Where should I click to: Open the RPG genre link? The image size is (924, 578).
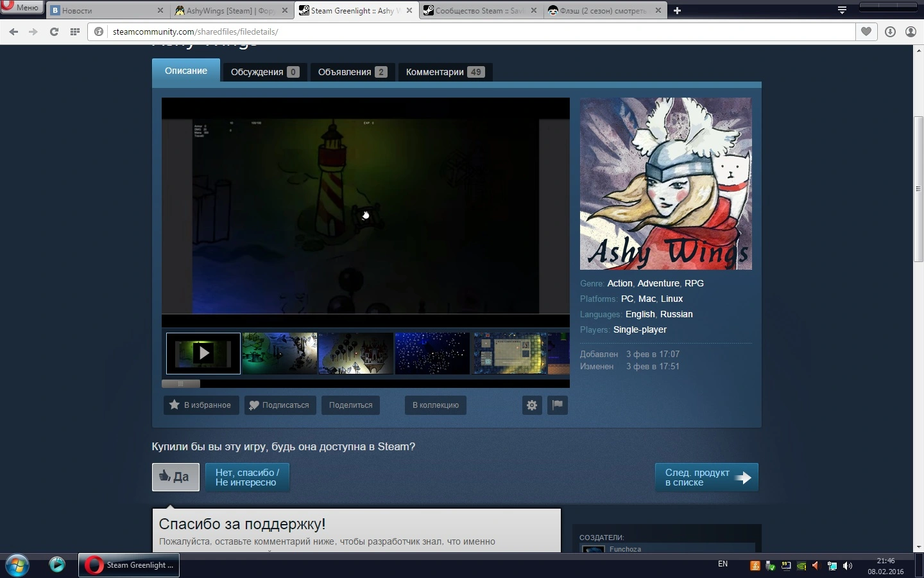click(x=694, y=283)
